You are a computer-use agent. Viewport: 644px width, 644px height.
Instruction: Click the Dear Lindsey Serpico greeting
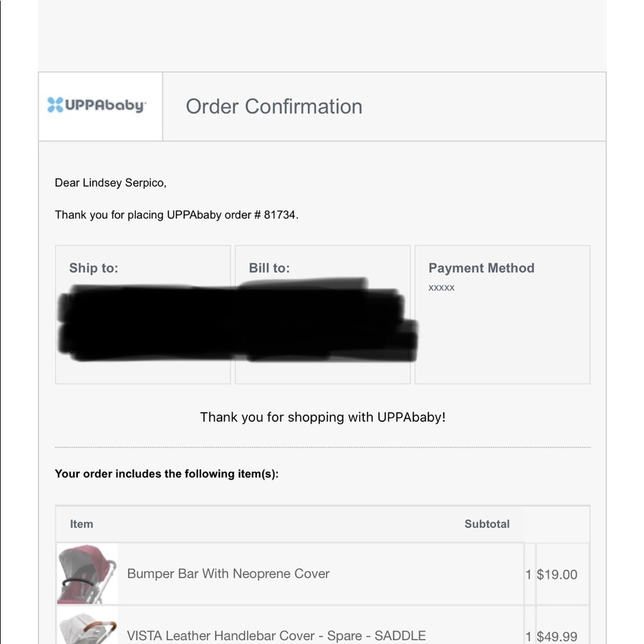[110, 183]
